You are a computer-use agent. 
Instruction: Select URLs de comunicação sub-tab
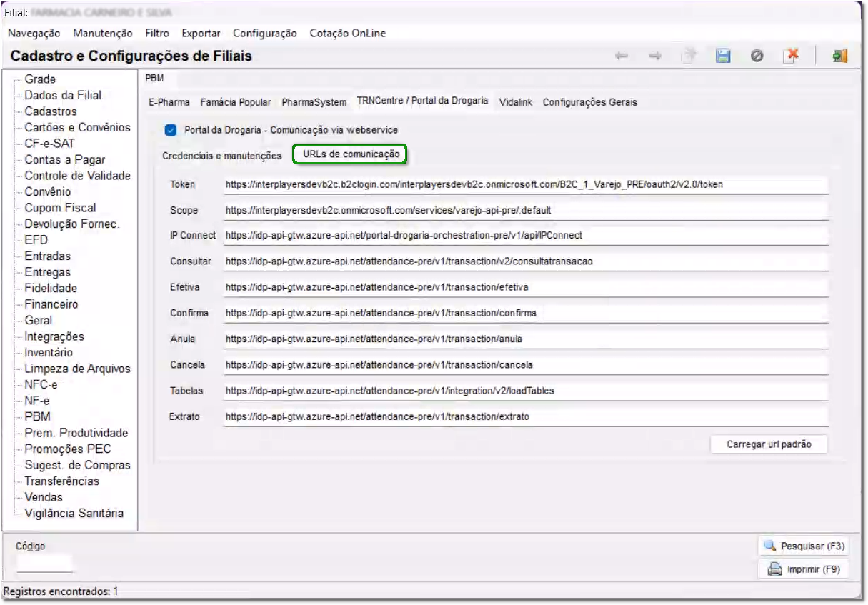click(350, 154)
